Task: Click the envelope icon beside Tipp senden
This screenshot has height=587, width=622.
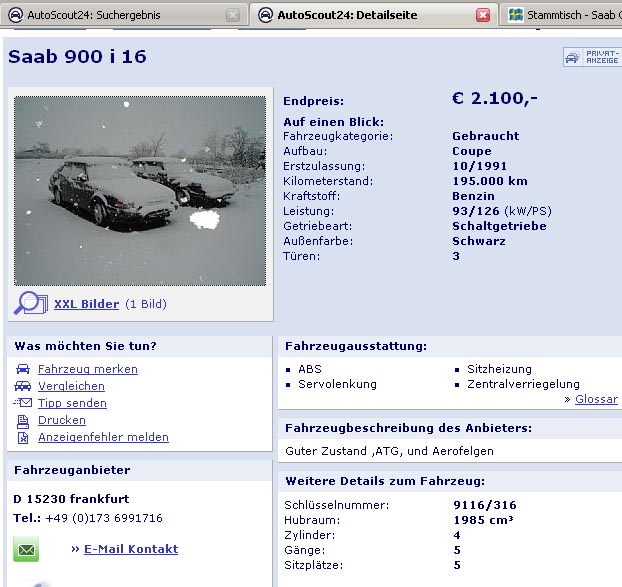Action: coord(23,403)
